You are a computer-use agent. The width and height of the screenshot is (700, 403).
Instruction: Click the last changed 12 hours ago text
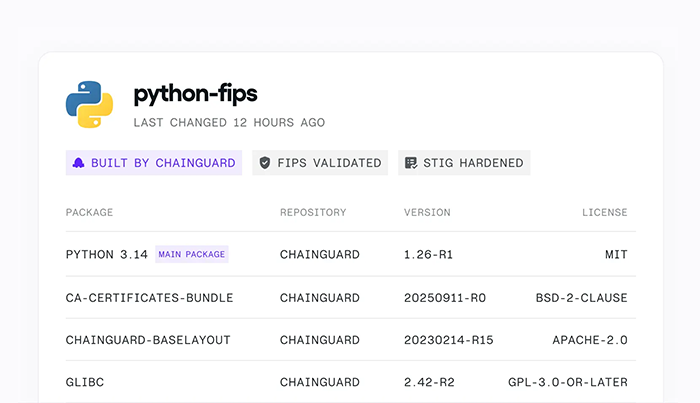pos(229,123)
